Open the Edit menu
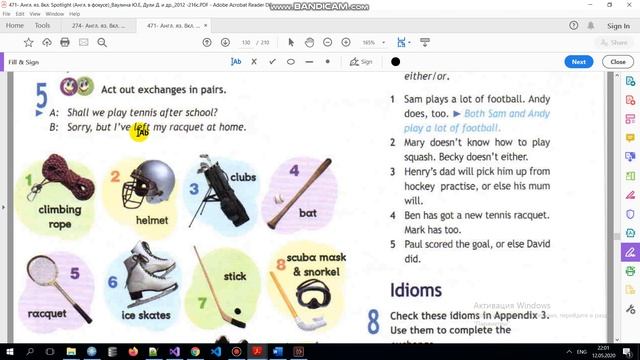The height and width of the screenshot is (360, 640). pos(20,14)
